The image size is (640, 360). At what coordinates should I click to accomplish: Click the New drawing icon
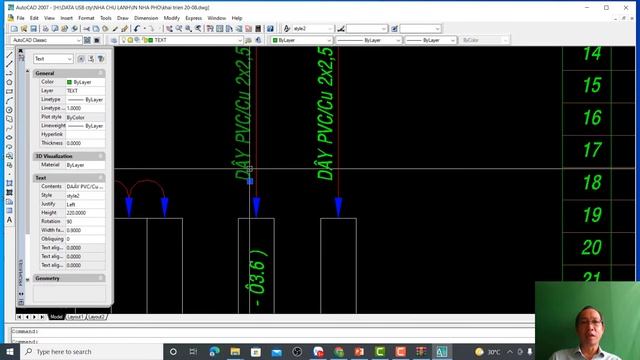point(14,29)
